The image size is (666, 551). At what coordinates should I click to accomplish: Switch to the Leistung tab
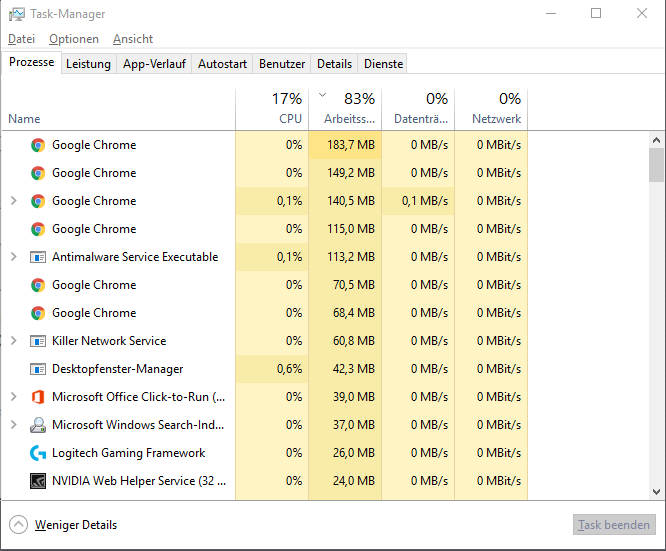(88, 64)
